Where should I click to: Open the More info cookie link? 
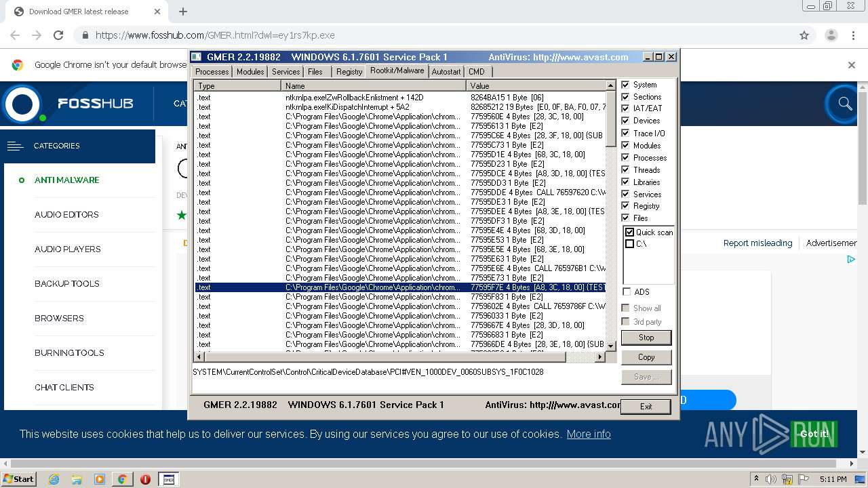pos(589,434)
